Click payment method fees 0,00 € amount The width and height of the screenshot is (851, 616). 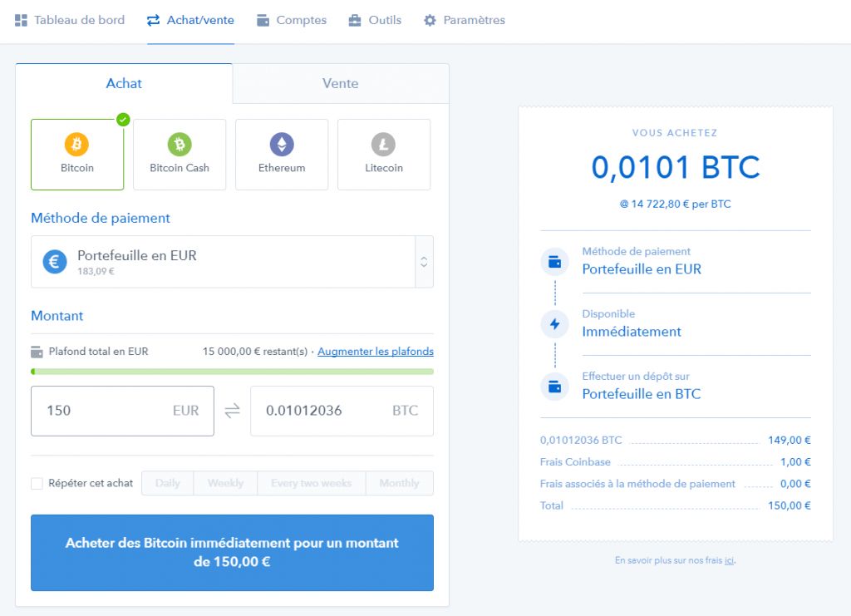(x=795, y=484)
